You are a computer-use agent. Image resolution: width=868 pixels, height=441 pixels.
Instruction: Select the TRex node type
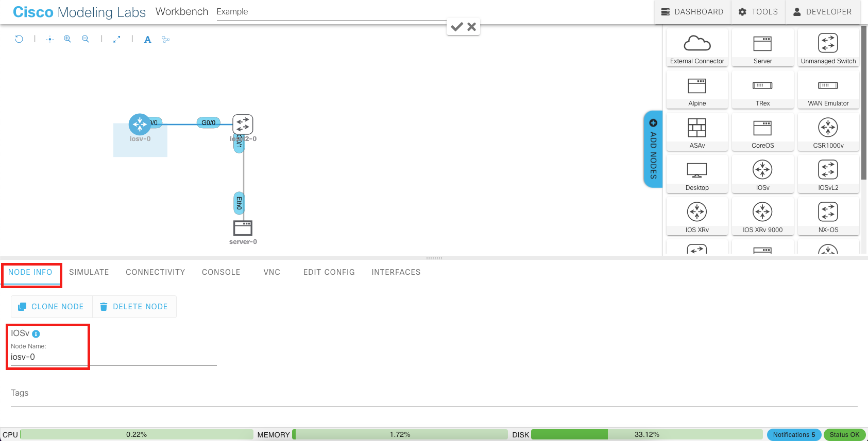coord(762,90)
